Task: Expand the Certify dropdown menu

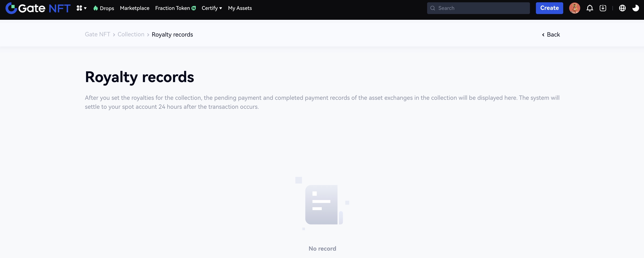Action: pyautogui.click(x=212, y=8)
